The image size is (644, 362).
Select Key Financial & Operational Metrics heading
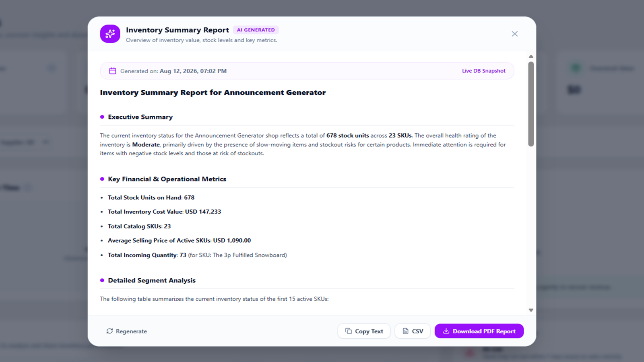click(167, 179)
